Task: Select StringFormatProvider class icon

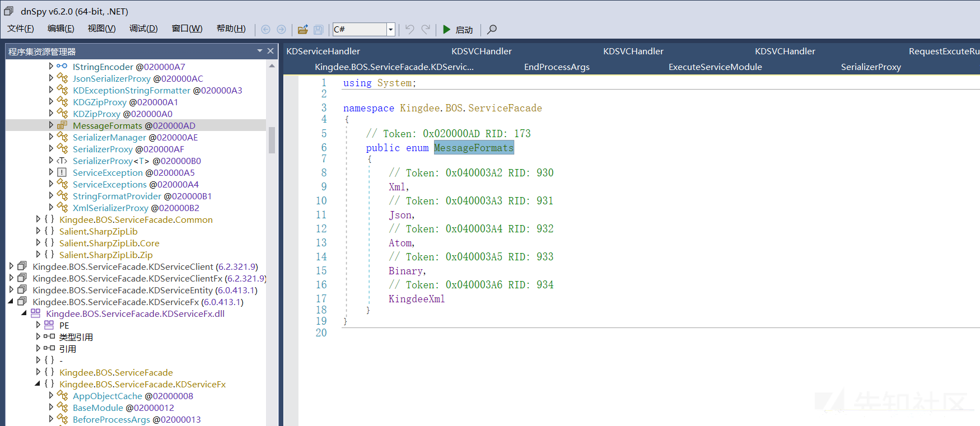Action: (x=62, y=196)
